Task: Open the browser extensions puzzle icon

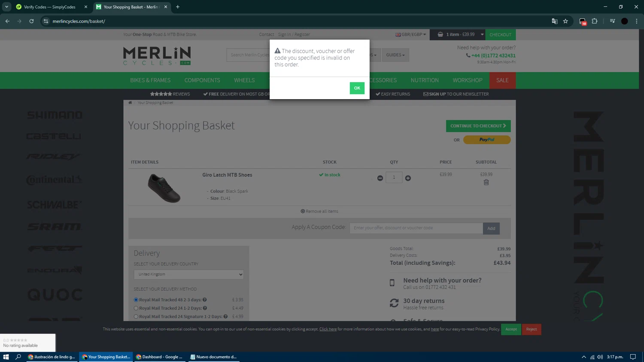Action: coord(595,21)
